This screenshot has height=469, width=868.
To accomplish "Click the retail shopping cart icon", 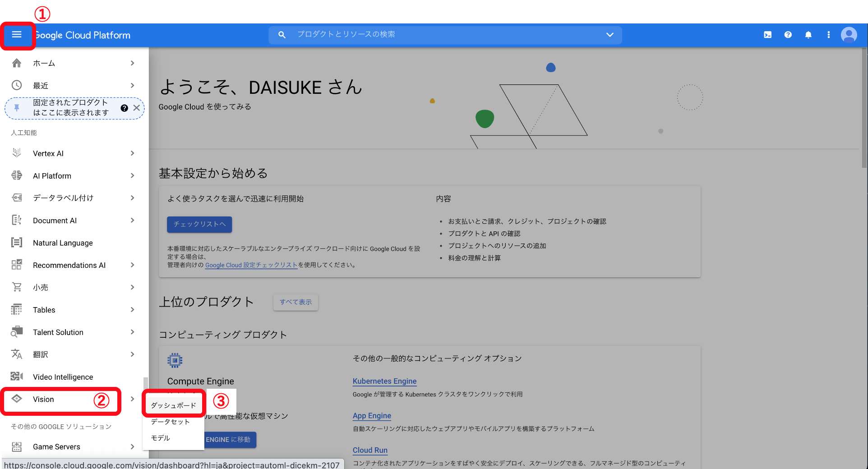I will pyautogui.click(x=17, y=287).
